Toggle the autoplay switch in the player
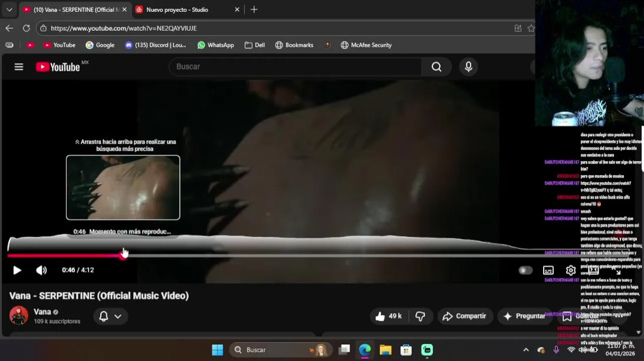The image size is (644, 361). click(x=525, y=270)
